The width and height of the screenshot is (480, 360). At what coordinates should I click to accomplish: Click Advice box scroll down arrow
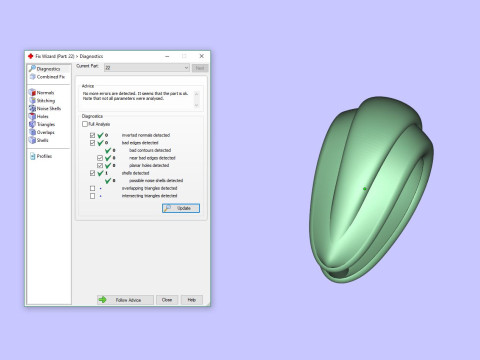click(196, 105)
